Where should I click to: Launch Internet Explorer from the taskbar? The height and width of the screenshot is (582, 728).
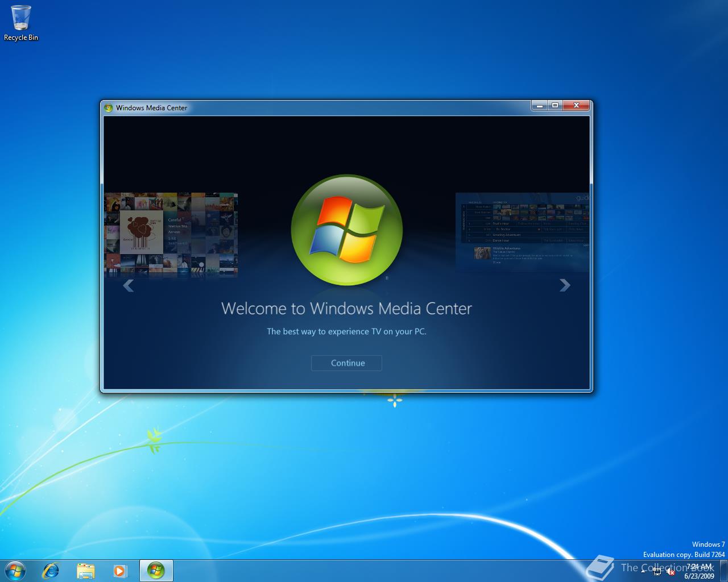pos(51,571)
